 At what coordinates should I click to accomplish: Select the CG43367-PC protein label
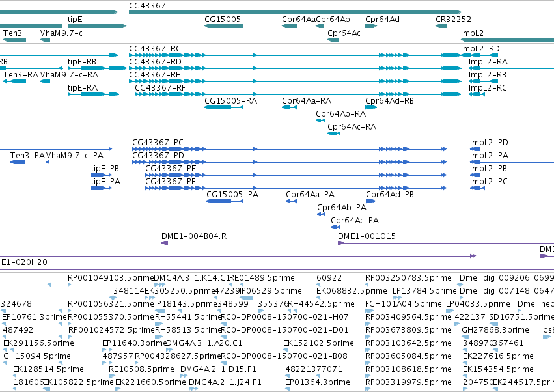(158, 143)
